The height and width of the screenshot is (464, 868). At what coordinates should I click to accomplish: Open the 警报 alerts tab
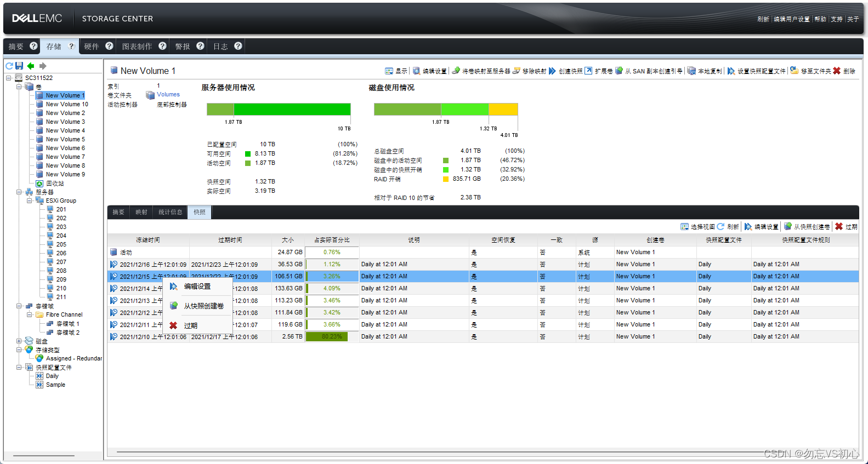[182, 47]
